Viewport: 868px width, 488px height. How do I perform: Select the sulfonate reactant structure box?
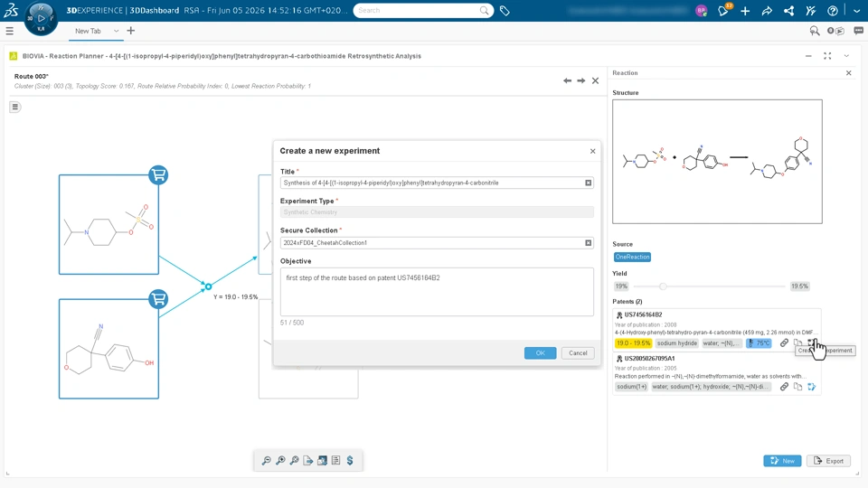(108, 225)
